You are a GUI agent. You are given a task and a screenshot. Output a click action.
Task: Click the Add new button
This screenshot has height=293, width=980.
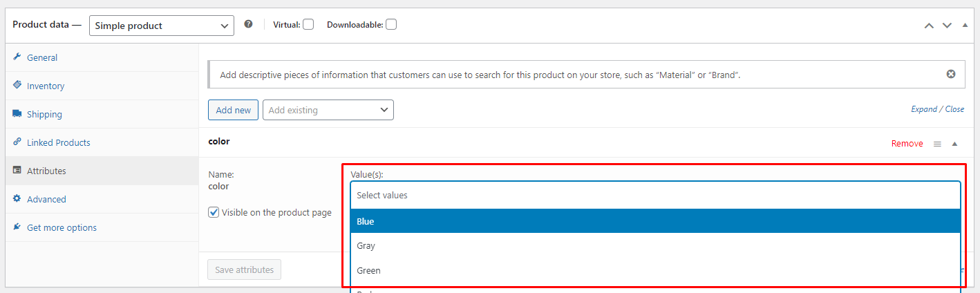tap(233, 110)
